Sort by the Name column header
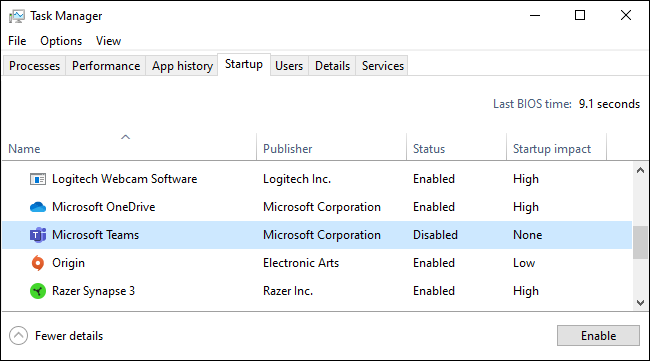Image resolution: width=650 pixels, height=361 pixels. (129, 147)
